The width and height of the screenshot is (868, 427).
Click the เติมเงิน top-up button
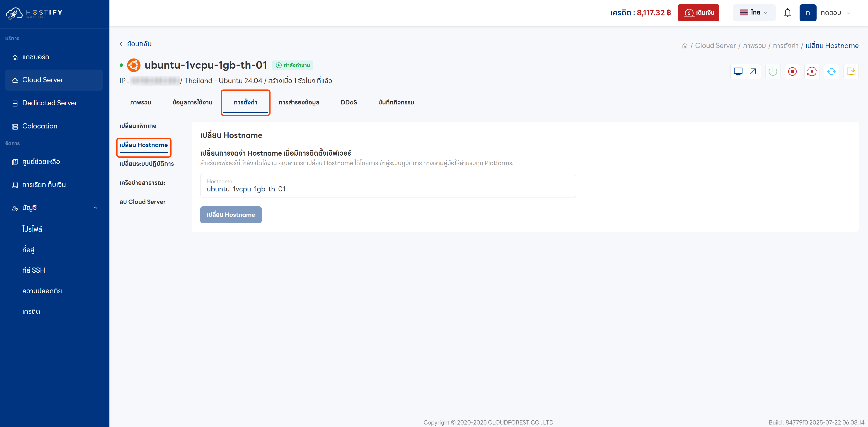click(698, 13)
